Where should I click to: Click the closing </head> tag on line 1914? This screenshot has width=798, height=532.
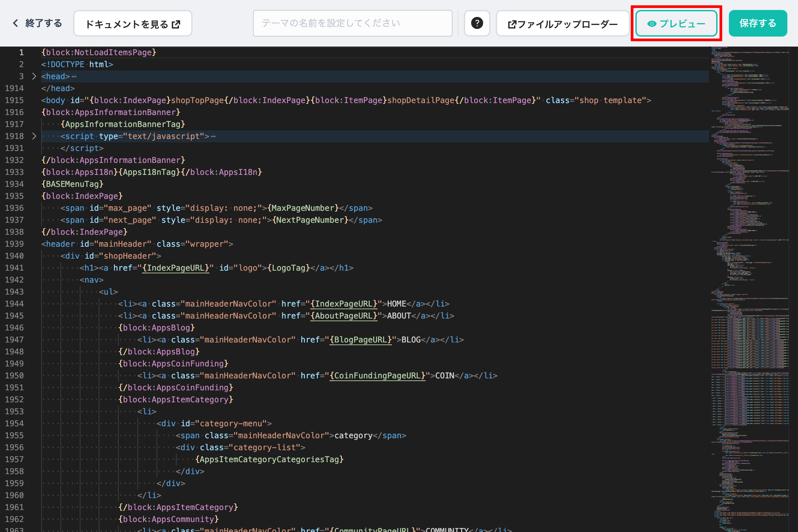click(58, 88)
